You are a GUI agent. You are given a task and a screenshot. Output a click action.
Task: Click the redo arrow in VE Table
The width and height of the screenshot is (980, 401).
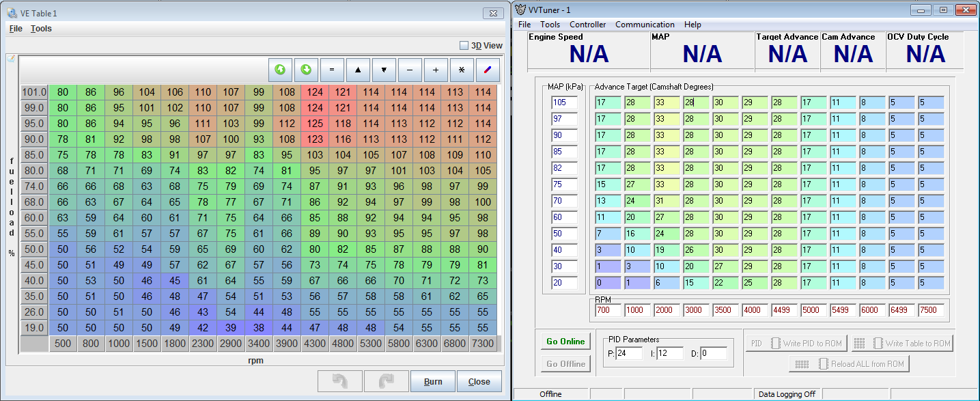coord(386,381)
